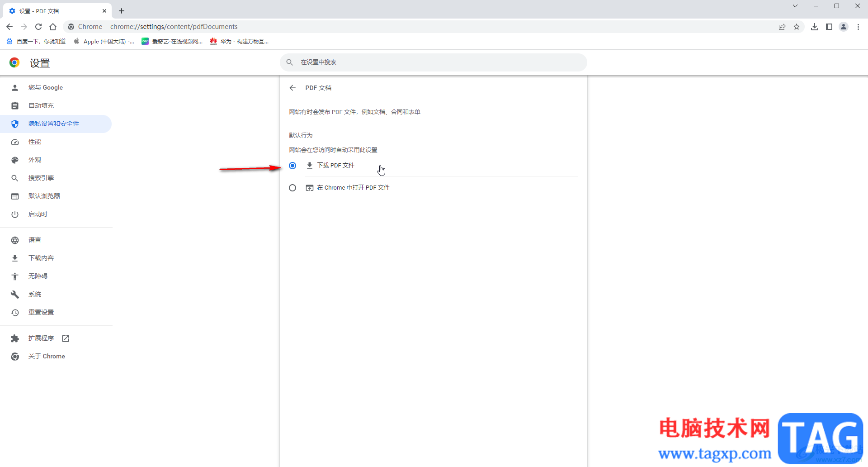Open 系统 settings section
This screenshot has height=467, width=868.
(56, 294)
